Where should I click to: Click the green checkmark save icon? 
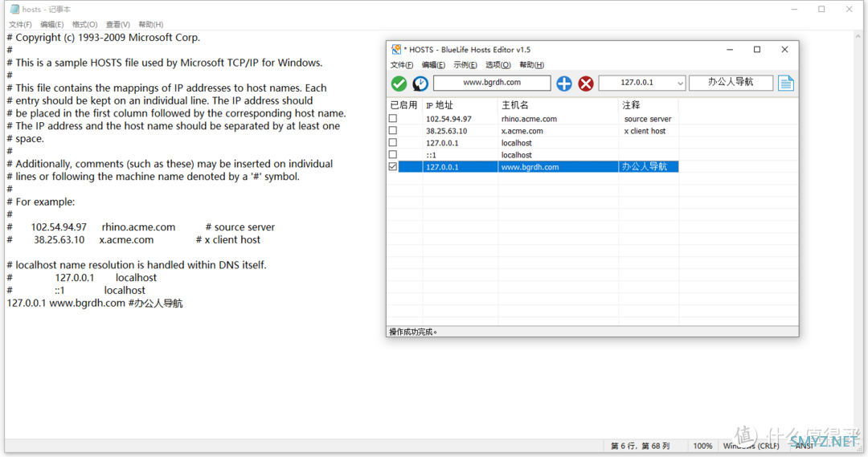pyautogui.click(x=399, y=84)
